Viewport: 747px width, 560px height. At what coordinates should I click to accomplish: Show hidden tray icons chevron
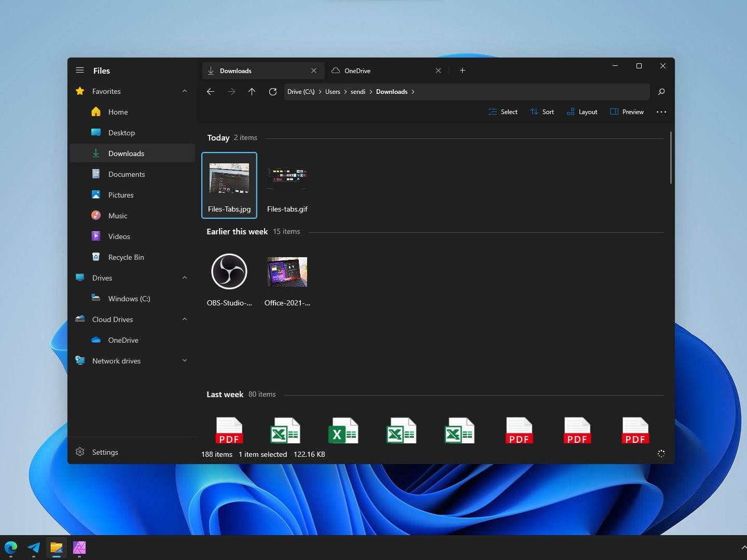[x=743, y=548]
